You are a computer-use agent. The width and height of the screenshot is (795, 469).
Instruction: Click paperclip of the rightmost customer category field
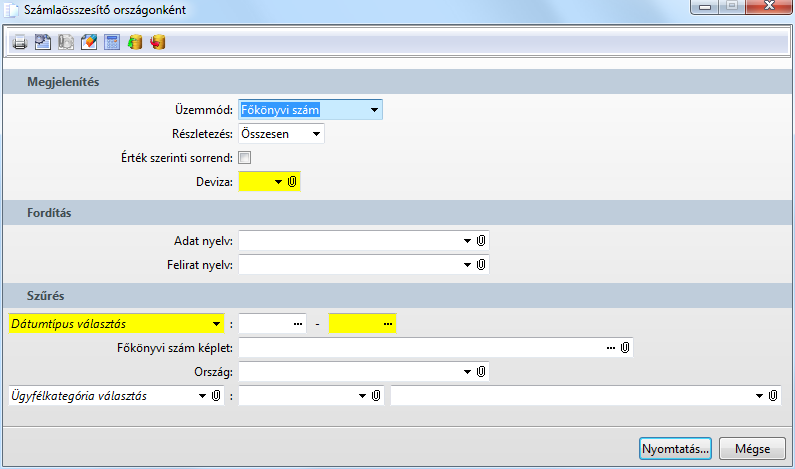773,395
